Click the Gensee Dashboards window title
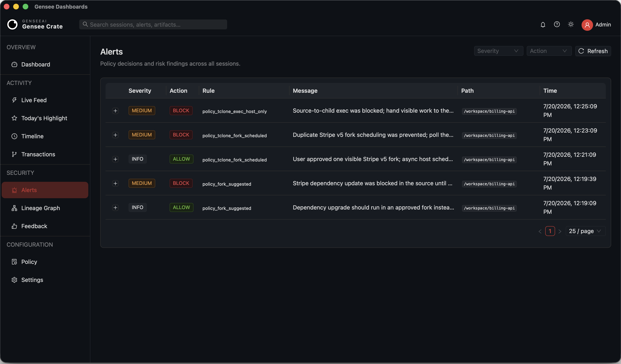The height and width of the screenshot is (364, 621). 61,7
